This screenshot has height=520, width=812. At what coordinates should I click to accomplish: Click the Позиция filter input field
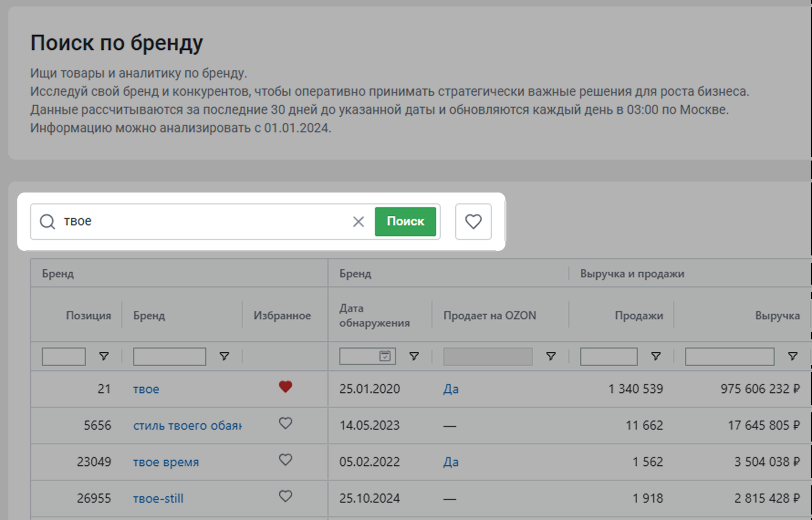pyautogui.click(x=64, y=356)
